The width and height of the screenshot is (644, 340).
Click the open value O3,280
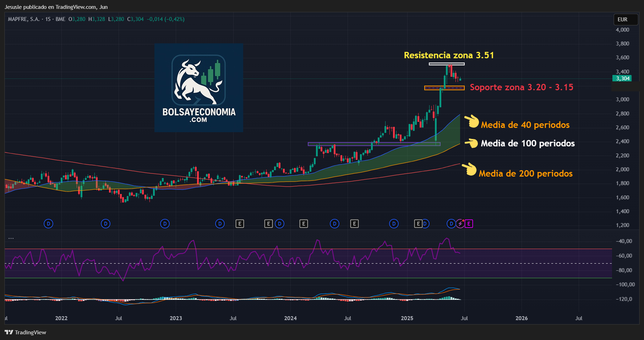pyautogui.click(x=77, y=19)
